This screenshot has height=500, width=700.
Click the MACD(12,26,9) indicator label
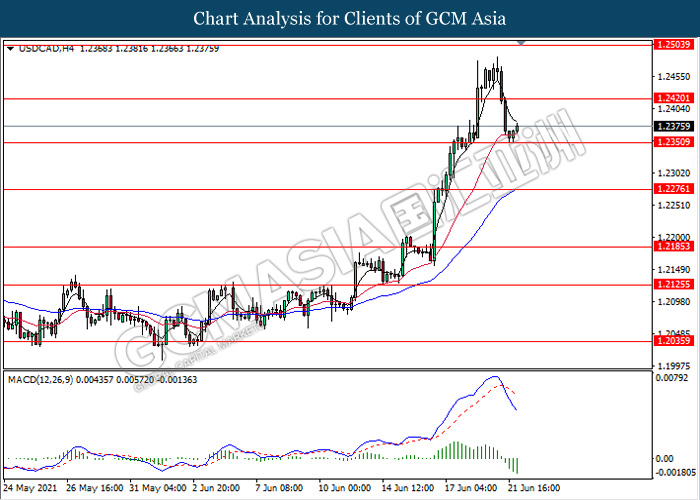click(40, 380)
